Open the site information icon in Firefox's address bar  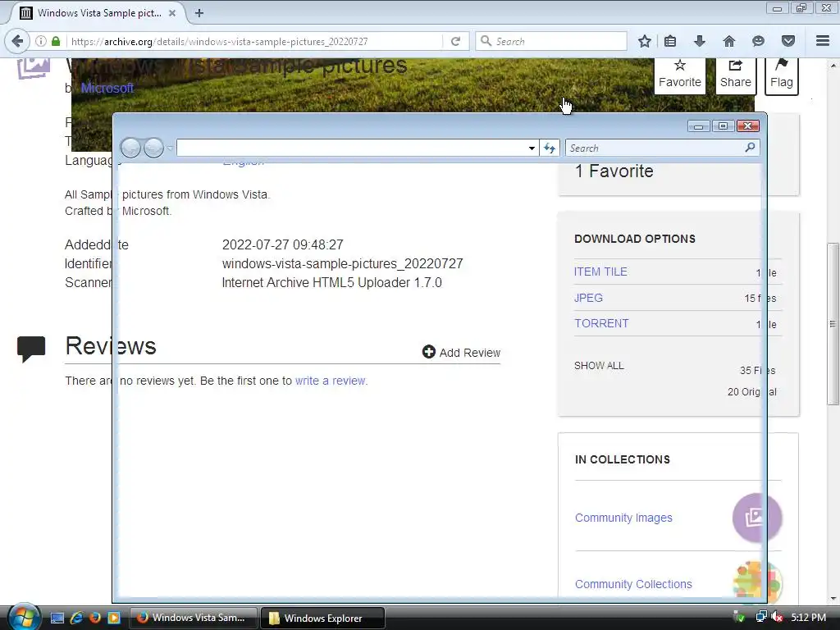click(x=41, y=41)
